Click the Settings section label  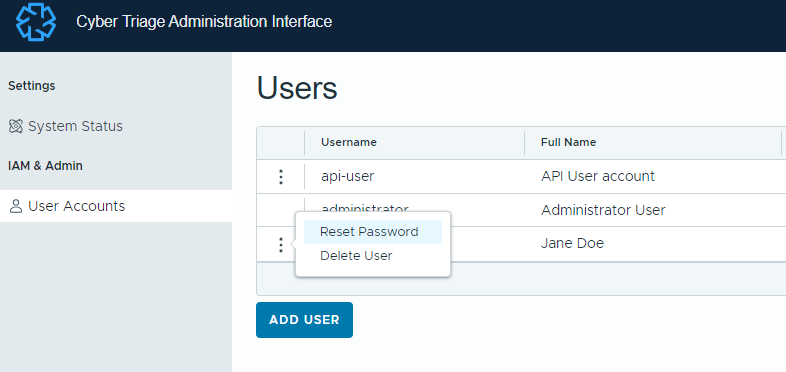[x=32, y=86]
